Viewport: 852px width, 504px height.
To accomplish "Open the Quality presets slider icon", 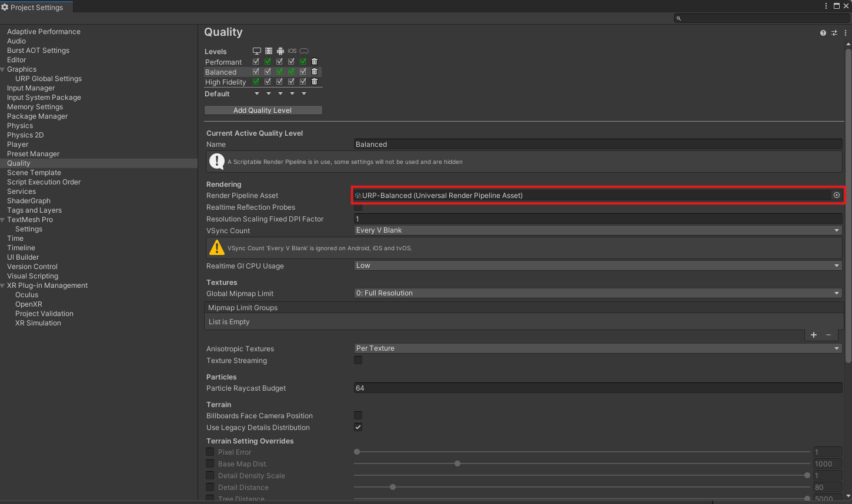I will (x=834, y=33).
